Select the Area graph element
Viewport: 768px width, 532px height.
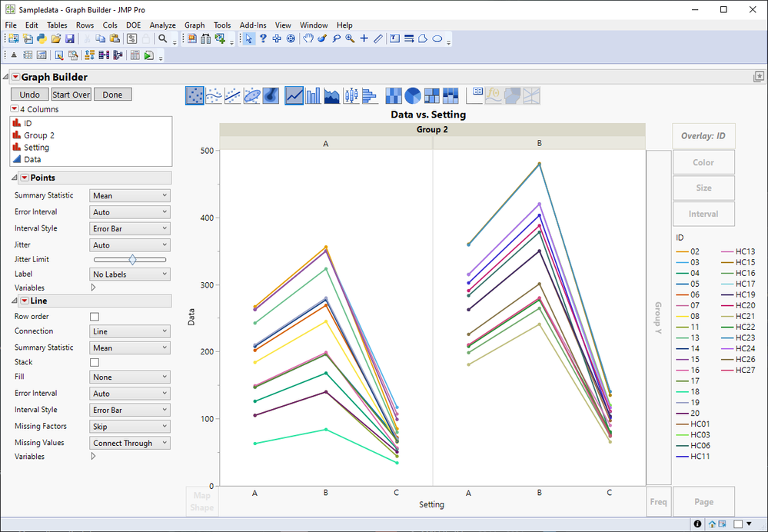(331, 95)
